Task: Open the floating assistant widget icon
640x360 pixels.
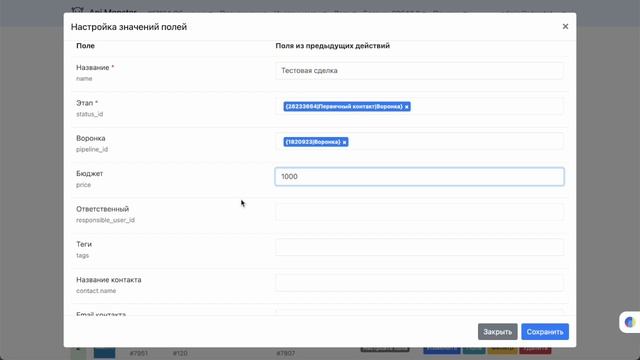Action: (x=630, y=322)
